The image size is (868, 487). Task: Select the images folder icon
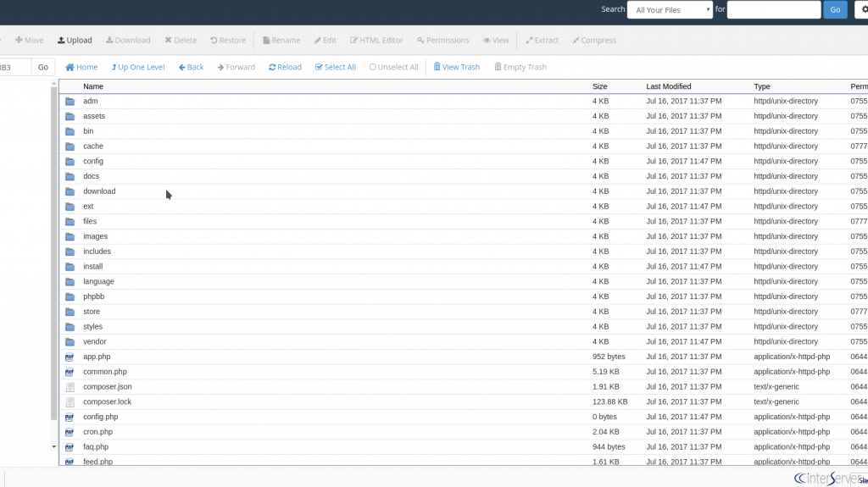coord(70,236)
